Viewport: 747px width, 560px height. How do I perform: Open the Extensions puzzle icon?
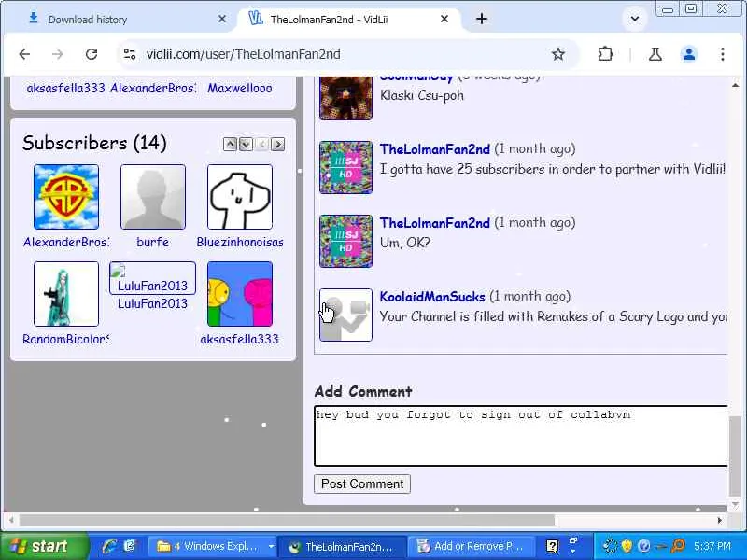(605, 54)
